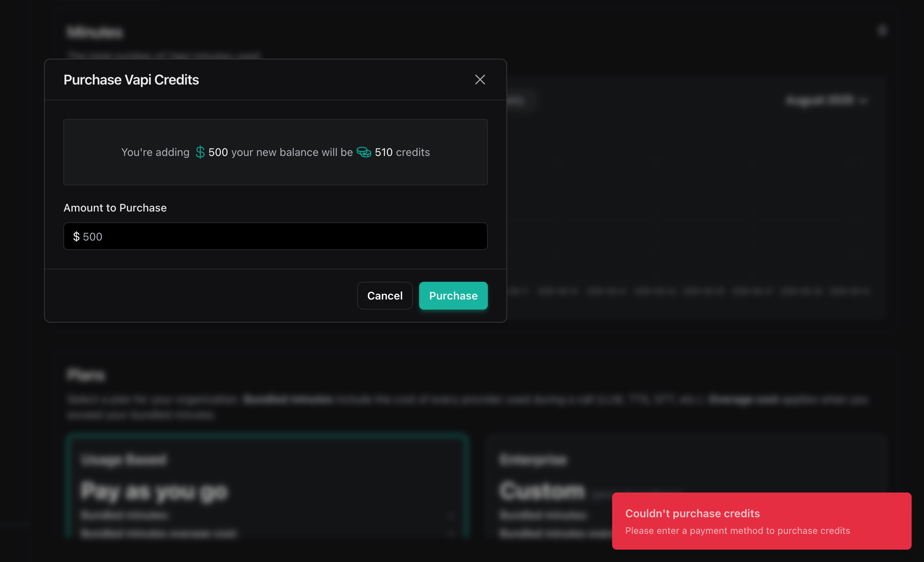
Task: Click the green dollar sign icon
Action: pos(200,152)
